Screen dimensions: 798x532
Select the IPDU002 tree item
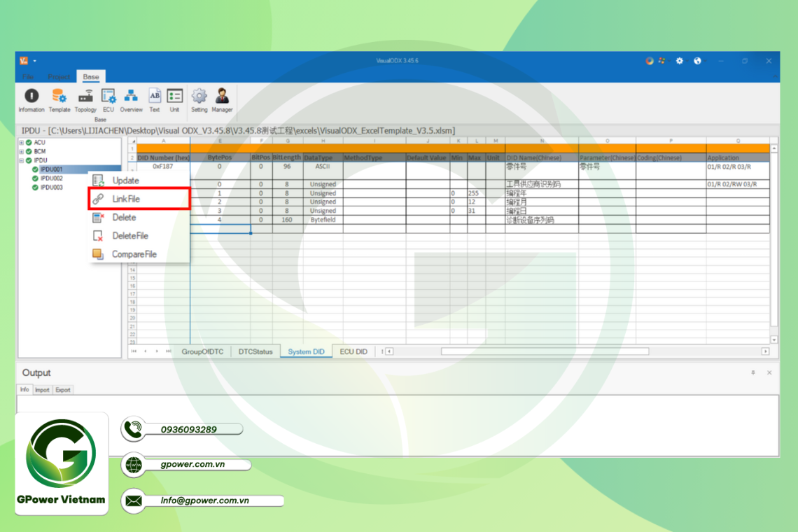pyautogui.click(x=51, y=178)
